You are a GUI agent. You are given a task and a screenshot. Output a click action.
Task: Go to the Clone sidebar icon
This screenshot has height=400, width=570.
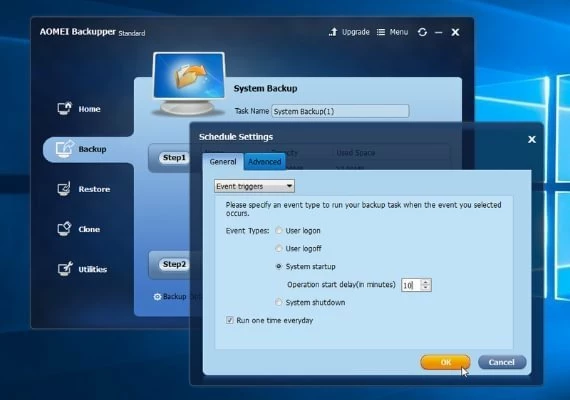pos(64,229)
